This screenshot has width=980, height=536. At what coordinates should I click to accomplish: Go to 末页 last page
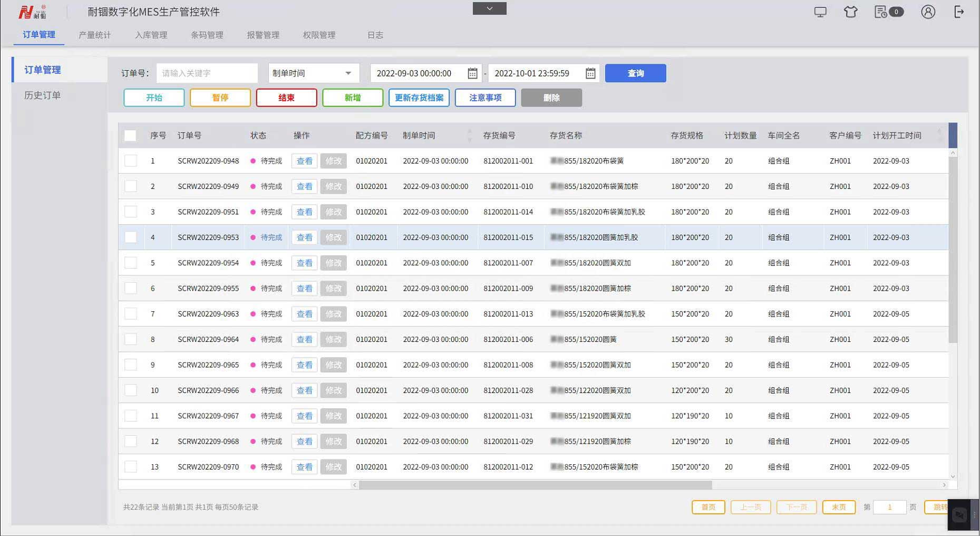click(x=839, y=507)
